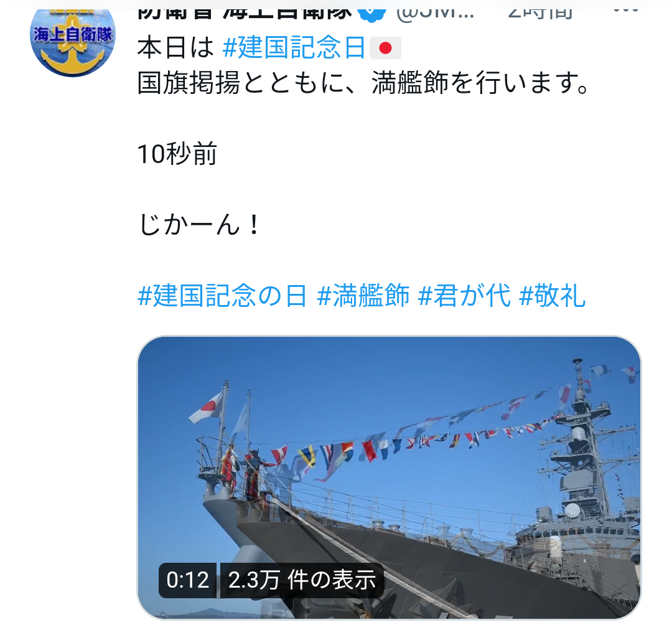Click the じかーん！ text line
Viewport: 672px width, 630px height.
point(199,224)
